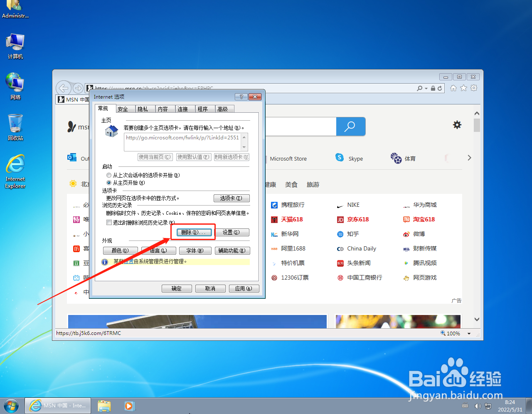
Task: Click the page scrollbar up arrow
Action: (x=477, y=113)
